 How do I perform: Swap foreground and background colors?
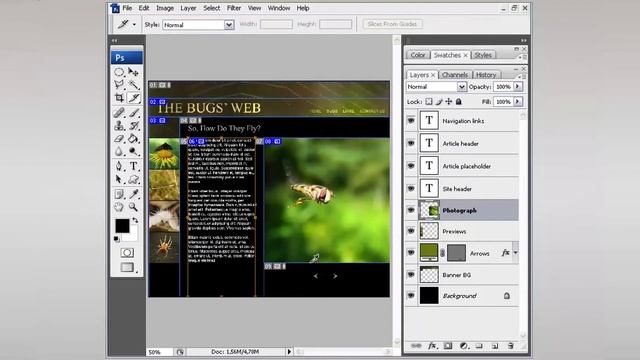135,220
